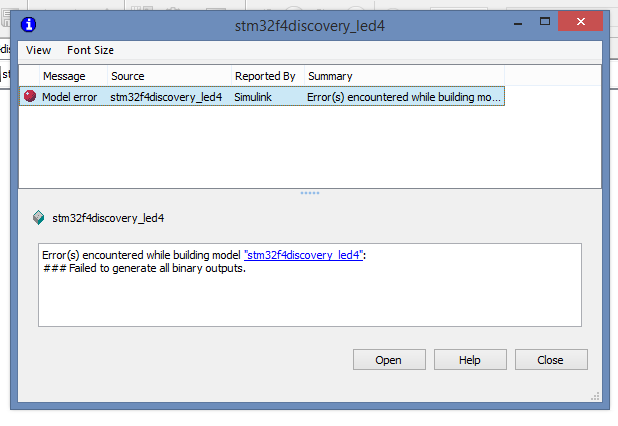This screenshot has height=426, width=618.
Task: Click the Summary column header
Action: 404,76
